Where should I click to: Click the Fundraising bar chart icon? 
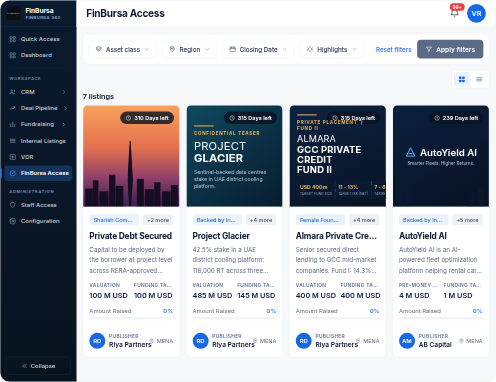(x=13, y=124)
